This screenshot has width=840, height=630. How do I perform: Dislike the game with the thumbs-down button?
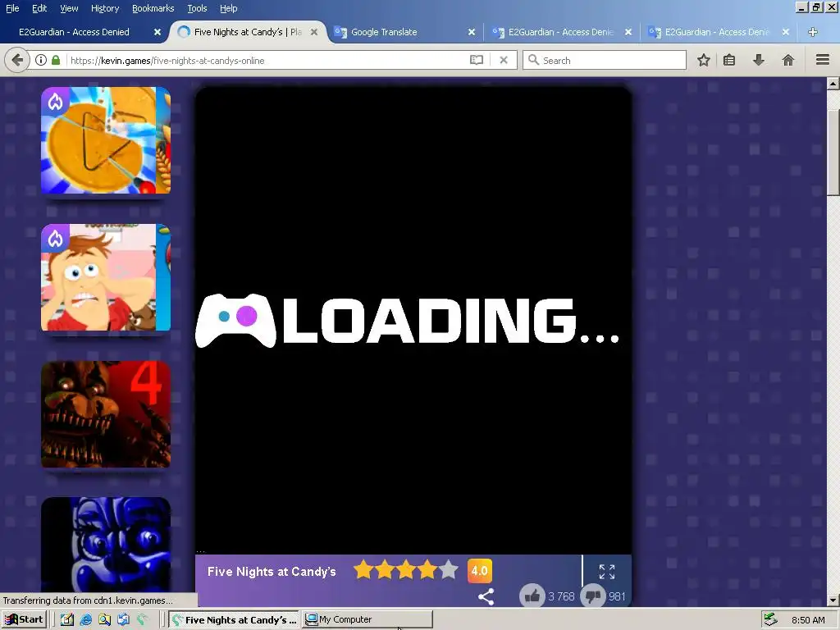coord(593,596)
